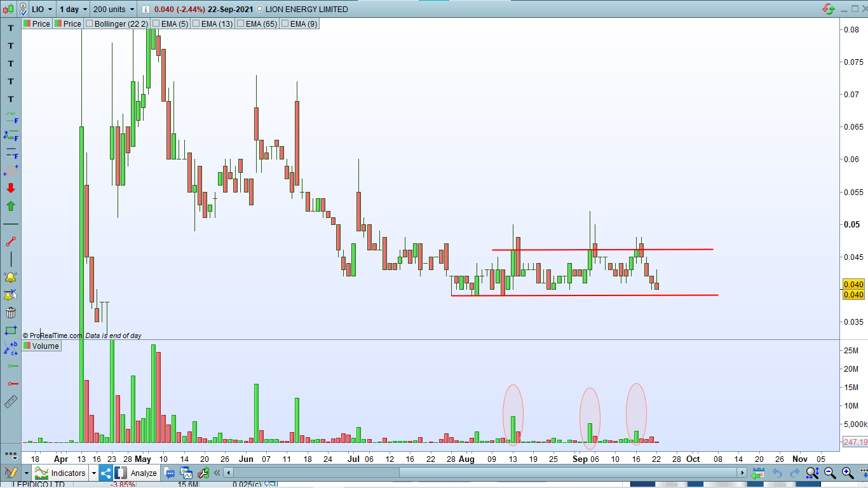Viewport: 868px width, 488px height.
Task: Select the red trend line segment tool
Action: [11, 241]
